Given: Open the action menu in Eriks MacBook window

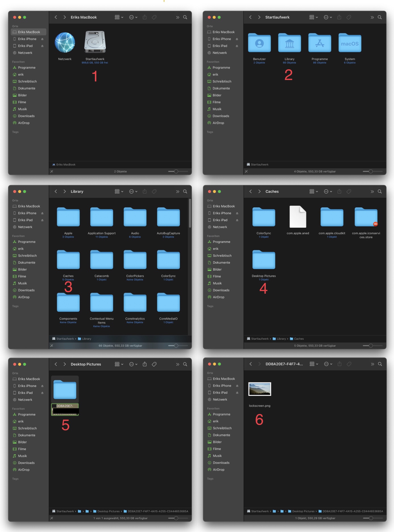Looking at the screenshot, I should click(133, 17).
